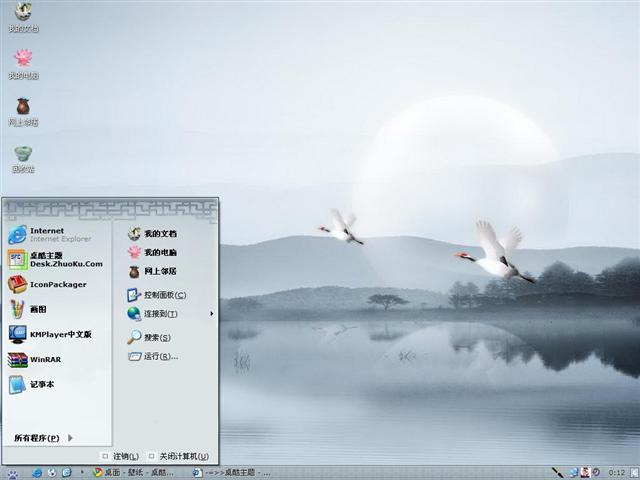
Task: Expand 所有程序(P) all programs list
Action: click(x=43, y=438)
